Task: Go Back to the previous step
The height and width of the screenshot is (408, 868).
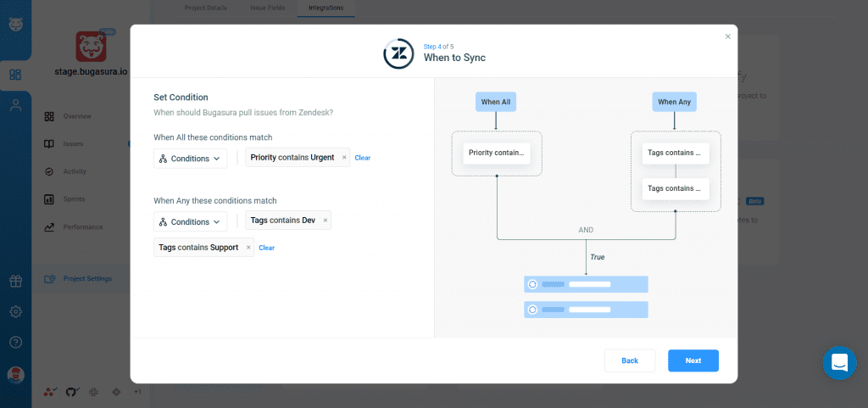Action: (630, 360)
